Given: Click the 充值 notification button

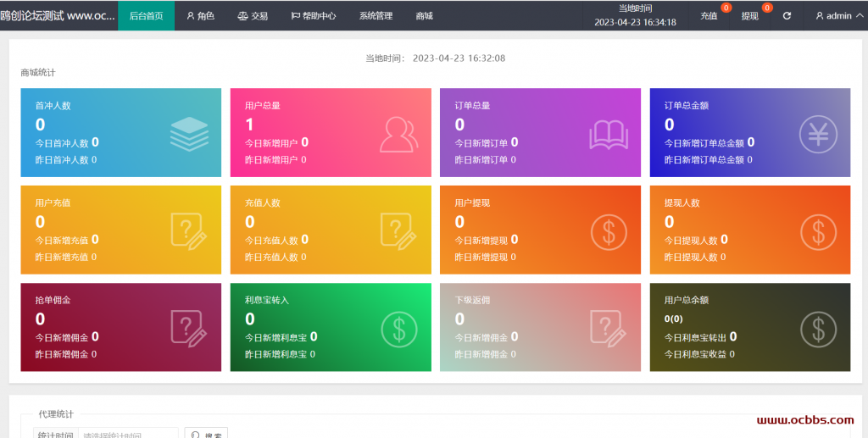Looking at the screenshot, I should (x=709, y=15).
